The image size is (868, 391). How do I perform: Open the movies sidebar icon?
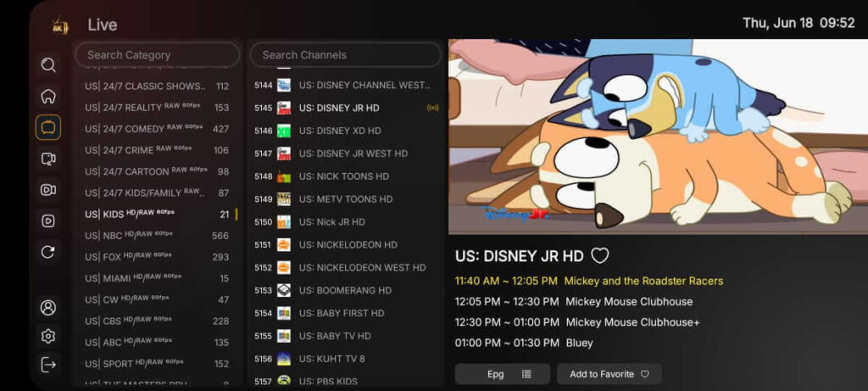point(48,159)
